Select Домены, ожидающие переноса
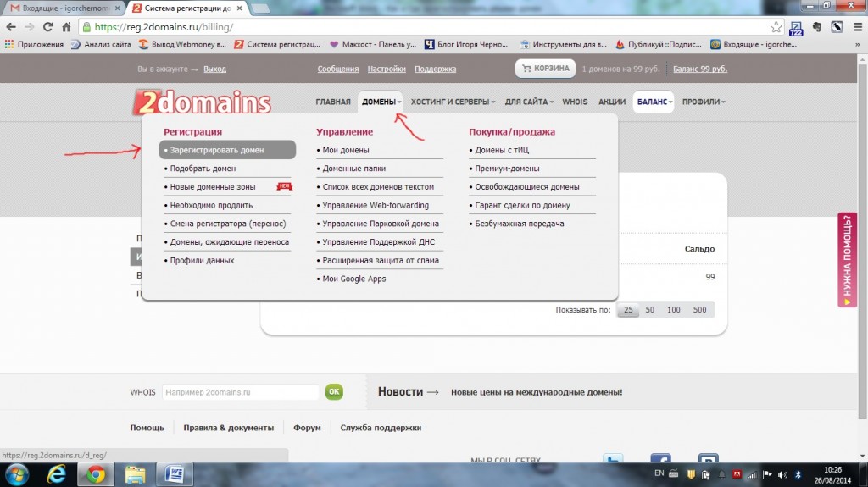Image resolution: width=868 pixels, height=487 pixels. click(229, 242)
